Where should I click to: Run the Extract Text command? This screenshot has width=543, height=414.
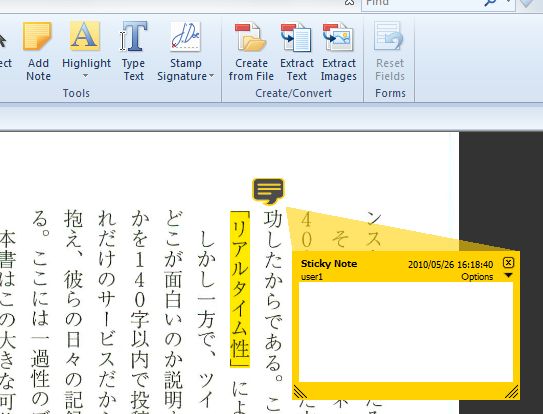(297, 52)
